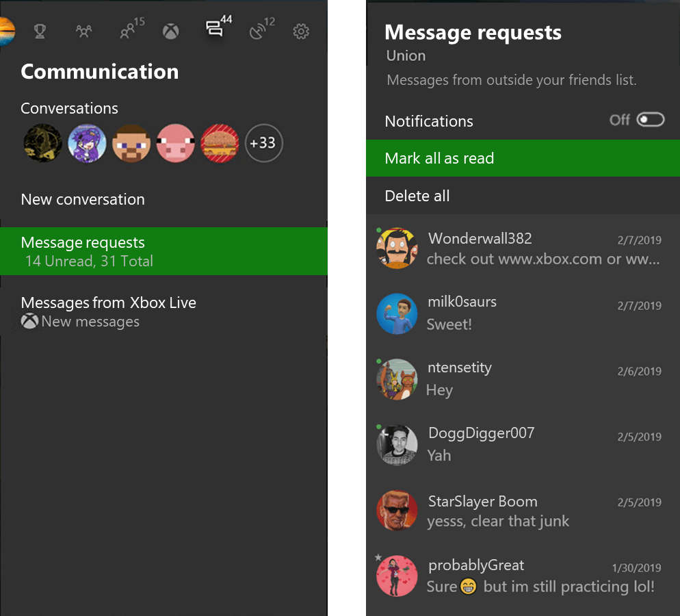Select Wonderwall382's avatar picture
Viewport: 680px width, 616px height.
pyautogui.click(x=397, y=248)
